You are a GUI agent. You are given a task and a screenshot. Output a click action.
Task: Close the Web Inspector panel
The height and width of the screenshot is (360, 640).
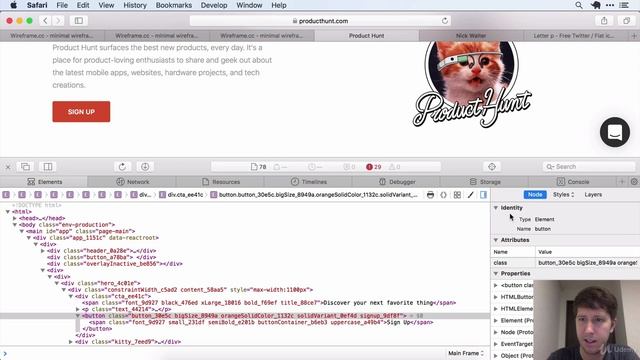coord(8,167)
